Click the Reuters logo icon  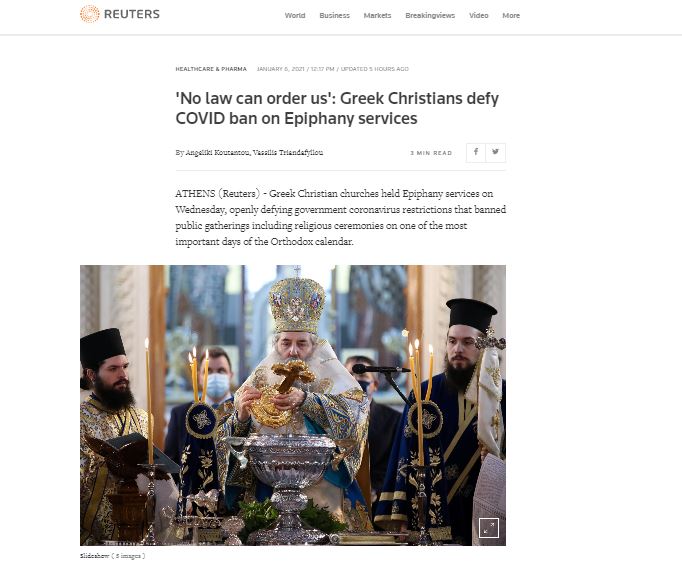click(x=90, y=14)
